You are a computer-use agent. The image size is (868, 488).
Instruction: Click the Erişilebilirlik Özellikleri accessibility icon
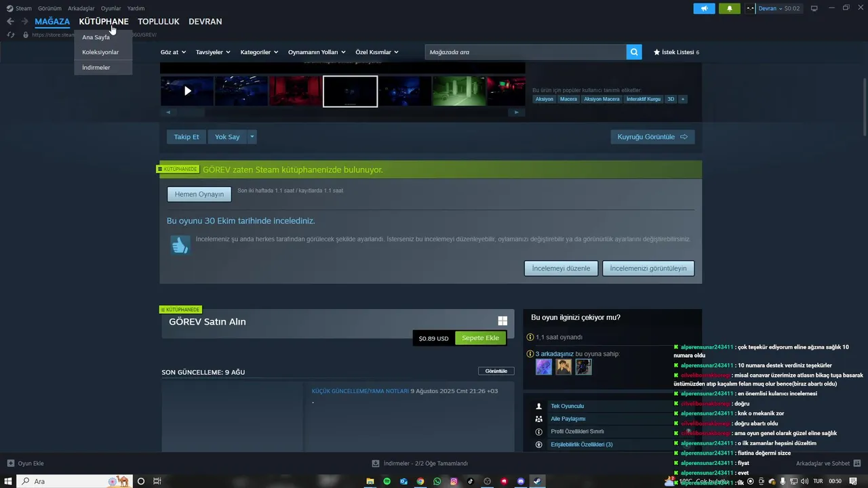(x=539, y=445)
